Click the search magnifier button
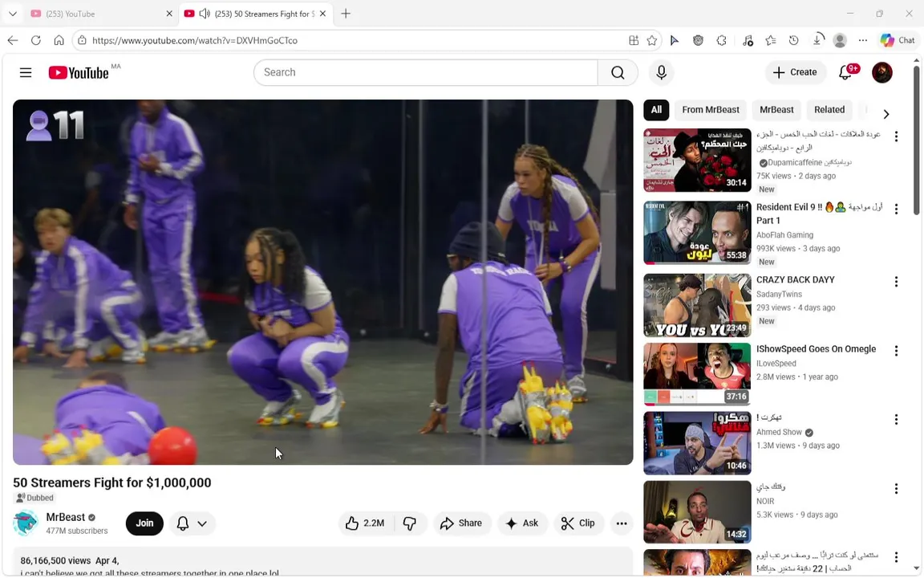The width and height of the screenshot is (924, 578). pyautogui.click(x=618, y=72)
